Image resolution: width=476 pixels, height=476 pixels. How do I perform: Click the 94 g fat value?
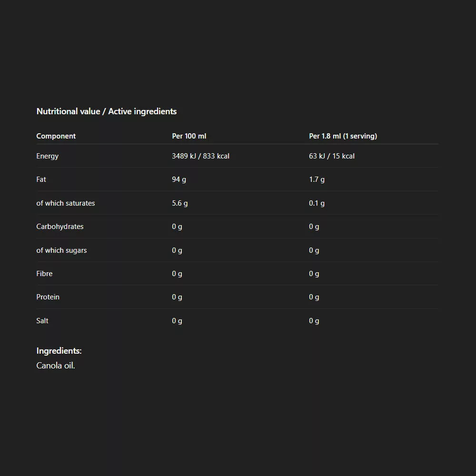(x=179, y=179)
